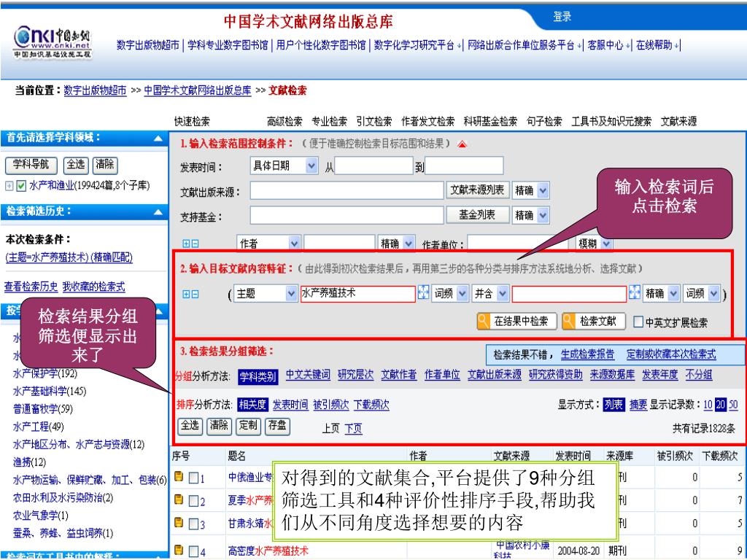Tick the checkbox for result 2
Viewport: 747px width, 560px height.
193,501
